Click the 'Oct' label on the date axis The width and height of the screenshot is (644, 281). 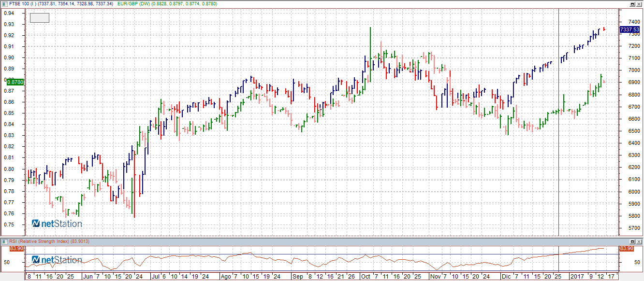tap(366, 277)
